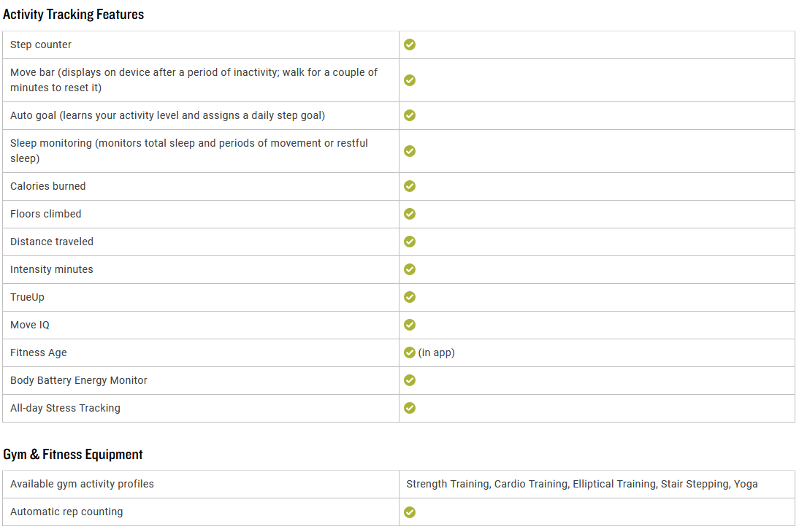Click the Floors climbed checkmark icon

point(410,214)
